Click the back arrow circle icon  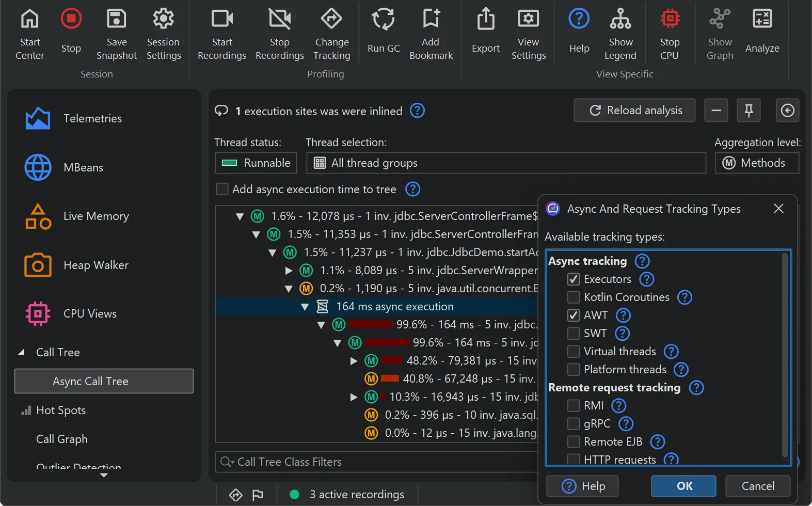pos(788,110)
